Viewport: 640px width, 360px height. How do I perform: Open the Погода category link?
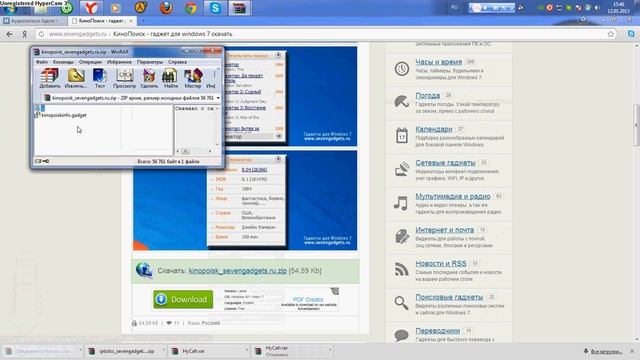pos(427,96)
